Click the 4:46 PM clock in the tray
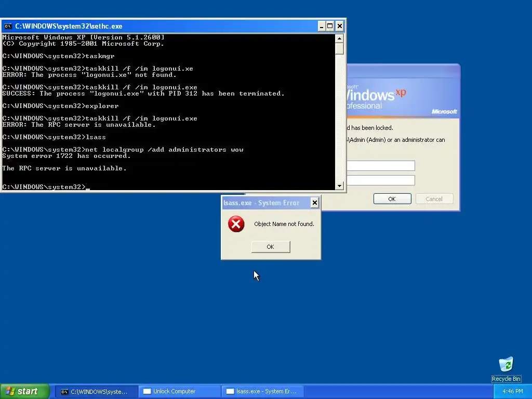Image resolution: width=532 pixels, height=399 pixels. (x=512, y=391)
